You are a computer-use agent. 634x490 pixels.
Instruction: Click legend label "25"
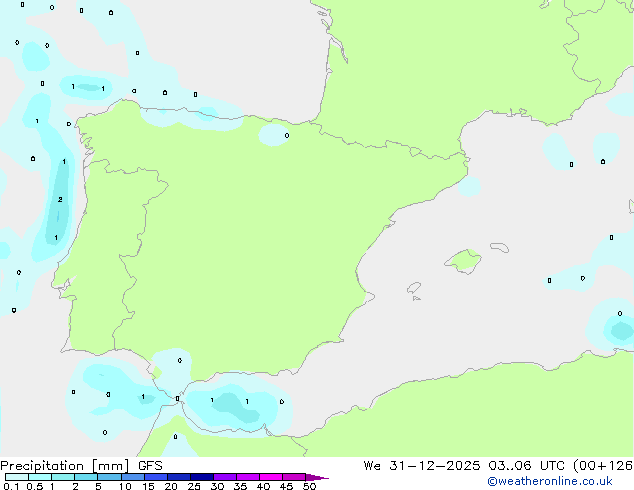pos(194,486)
